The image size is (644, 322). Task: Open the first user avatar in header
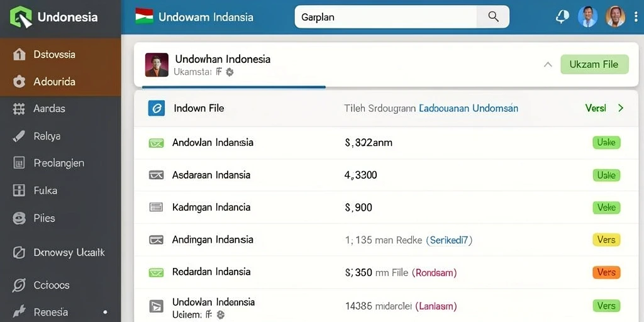[587, 17]
